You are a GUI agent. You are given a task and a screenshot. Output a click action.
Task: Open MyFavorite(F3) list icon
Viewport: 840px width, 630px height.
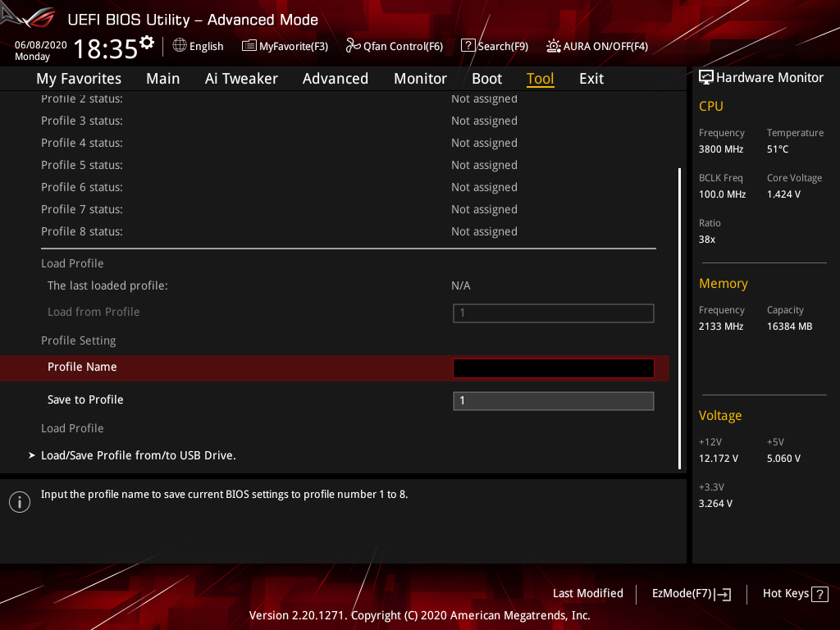tap(249, 46)
